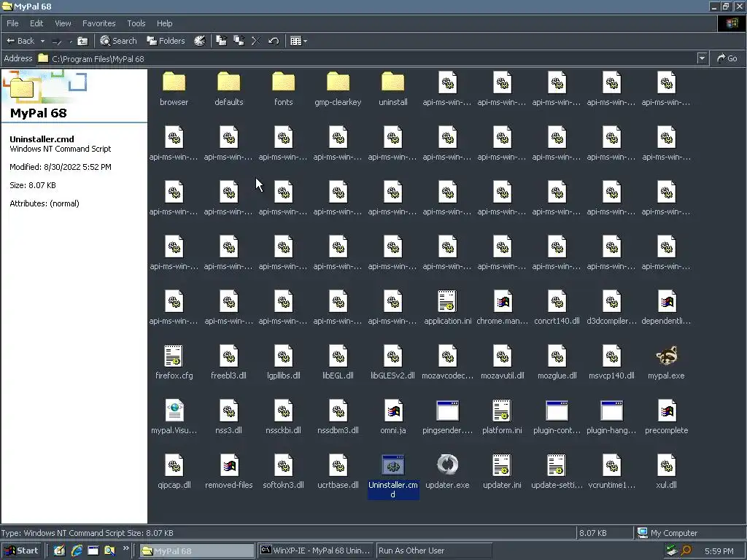
Task: Select the mypal.VisualElements file
Action: click(174, 417)
